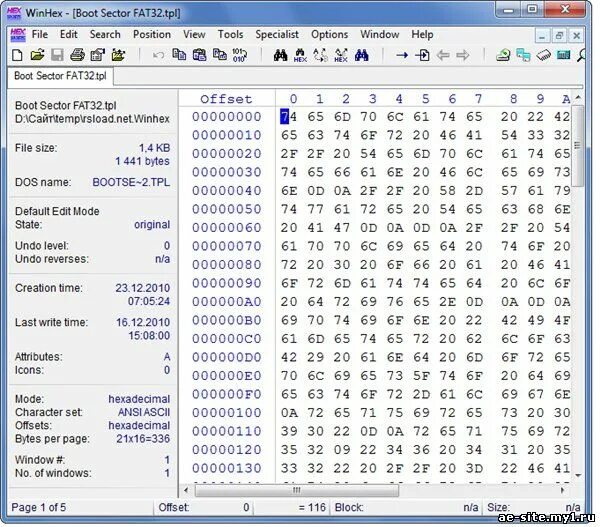
Task: Click the vertical scrollbar down arrow
Action: (578, 476)
